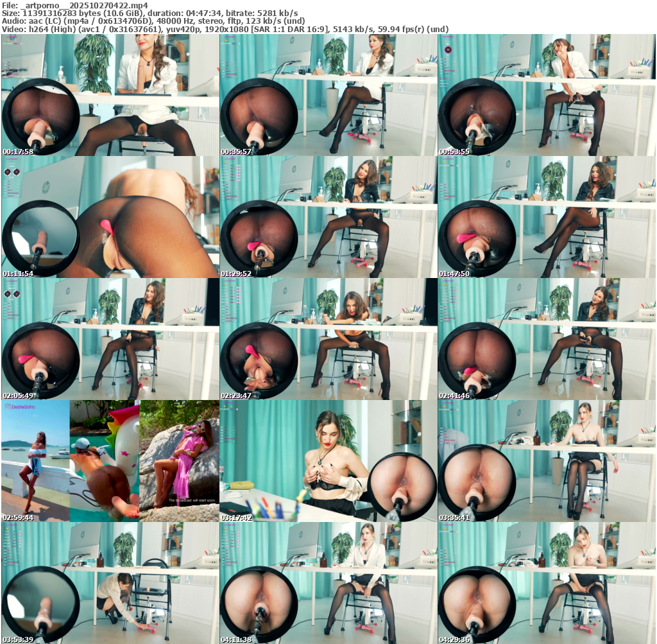657x644 pixels.
Task: Select the frame at 02:23:47
Action: 328,339
